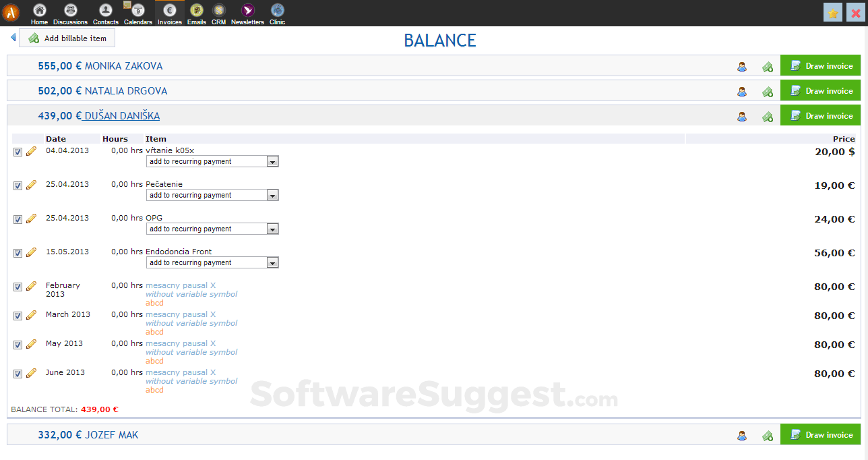
Task: Open the Discussions icon
Action: [70, 10]
